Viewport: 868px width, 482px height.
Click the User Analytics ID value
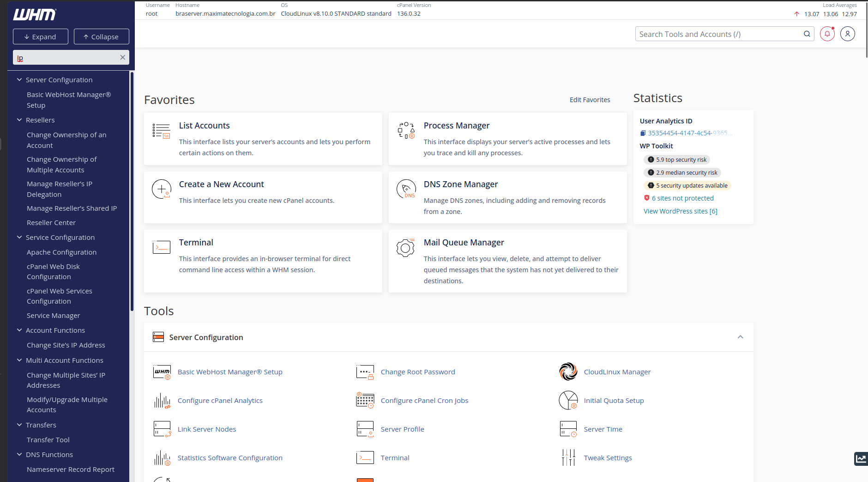(690, 133)
